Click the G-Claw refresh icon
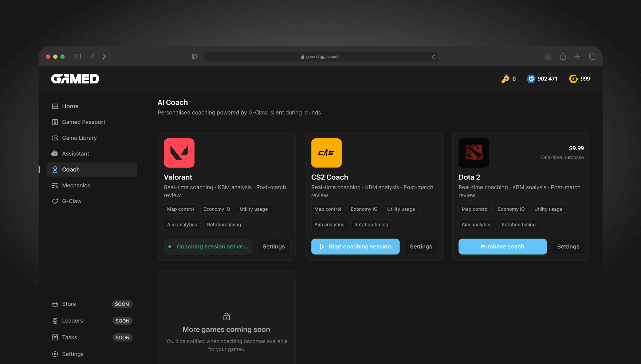Screen dimensions: 641x364 pos(55,201)
